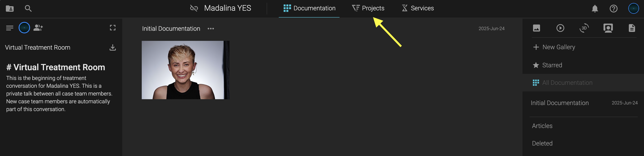The width and height of the screenshot is (644, 156).
Task: Switch to the Services tab
Action: tap(418, 8)
